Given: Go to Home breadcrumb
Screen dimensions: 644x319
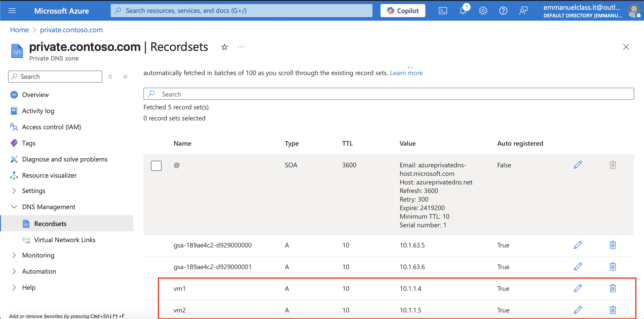Looking at the screenshot, I should click(19, 30).
